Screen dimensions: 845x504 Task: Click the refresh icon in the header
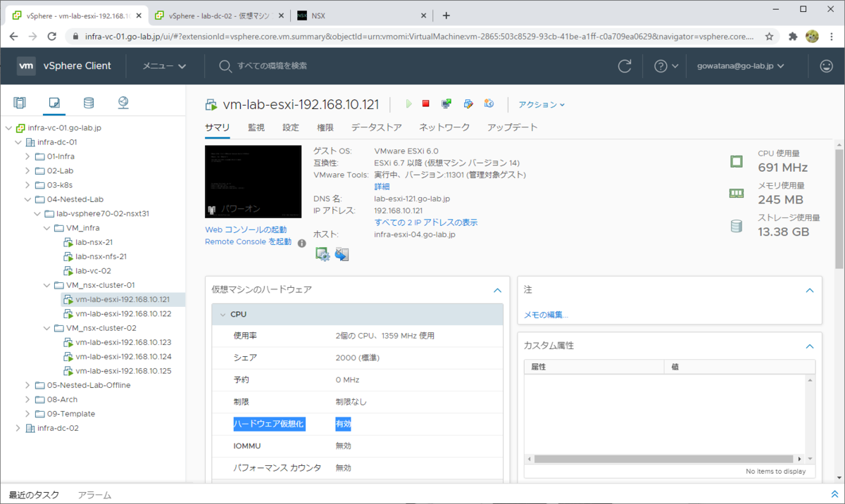[625, 66]
